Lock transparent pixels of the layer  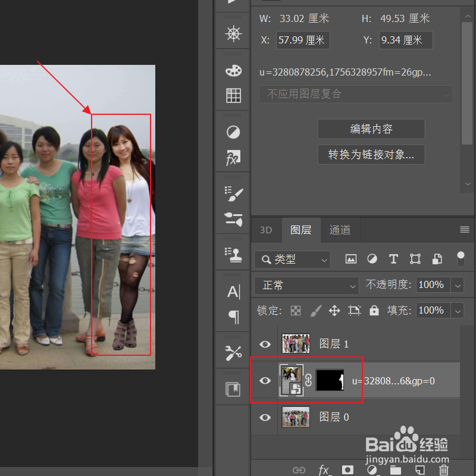(295, 311)
